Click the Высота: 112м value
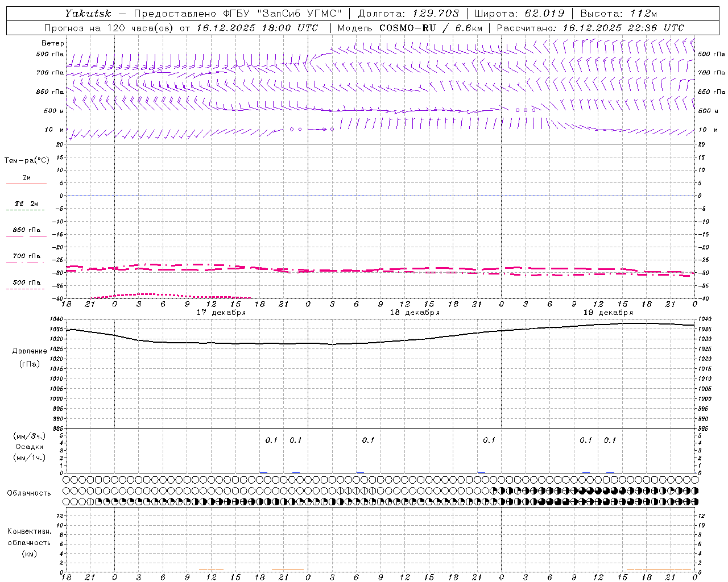Viewport: 728px width, 582px height. tap(618, 14)
